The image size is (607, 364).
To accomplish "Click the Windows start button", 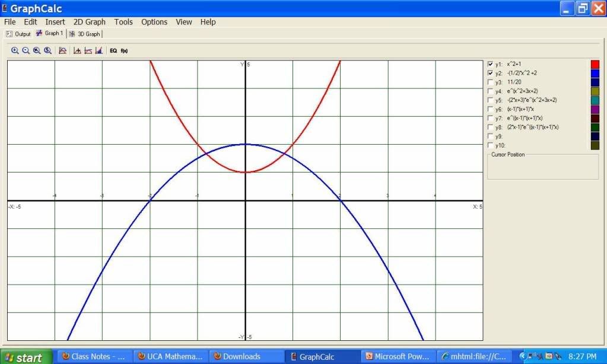I will [x=26, y=357].
